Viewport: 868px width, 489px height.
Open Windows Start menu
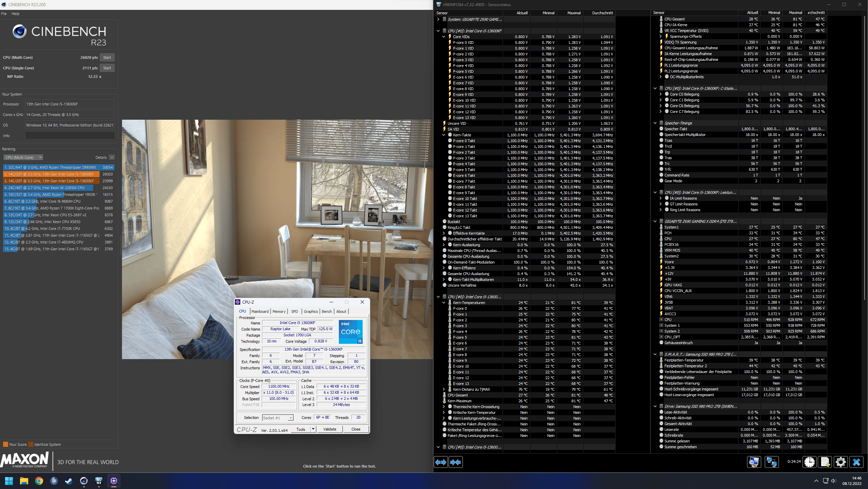coord(9,481)
